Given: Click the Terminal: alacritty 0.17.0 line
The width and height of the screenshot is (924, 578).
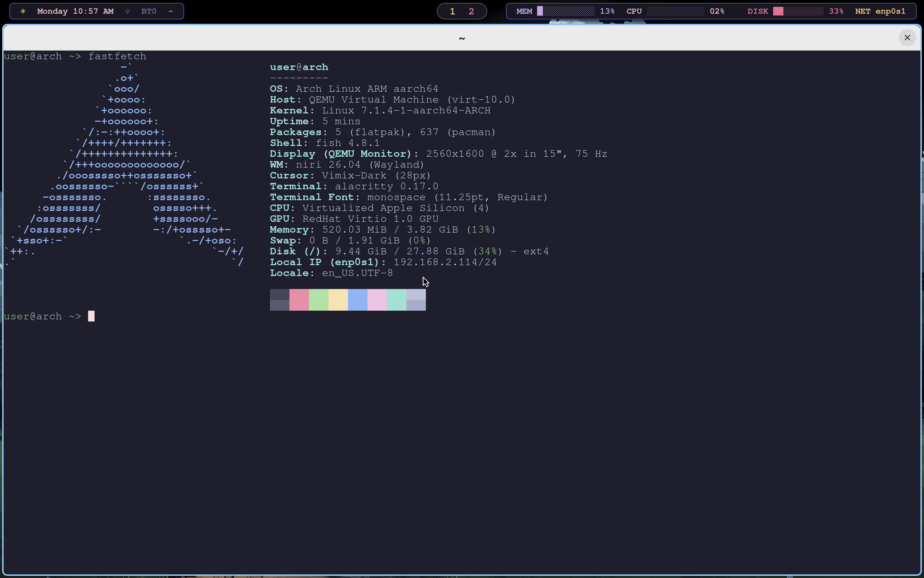Looking at the screenshot, I should coord(354,186).
